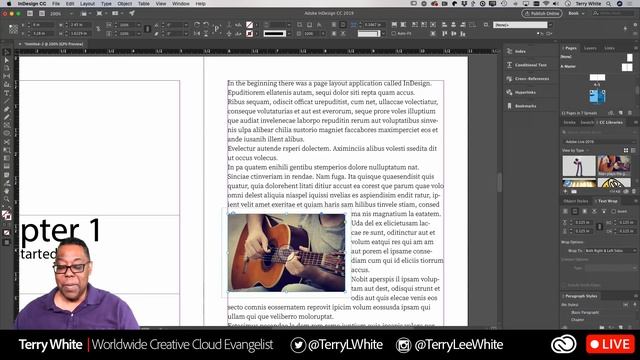The height and width of the screenshot is (360, 640).
Task: Switch to the Layers tab
Action: tap(590, 48)
